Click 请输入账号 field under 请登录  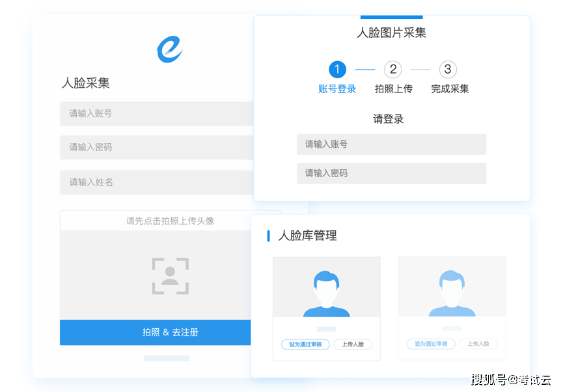(391, 145)
